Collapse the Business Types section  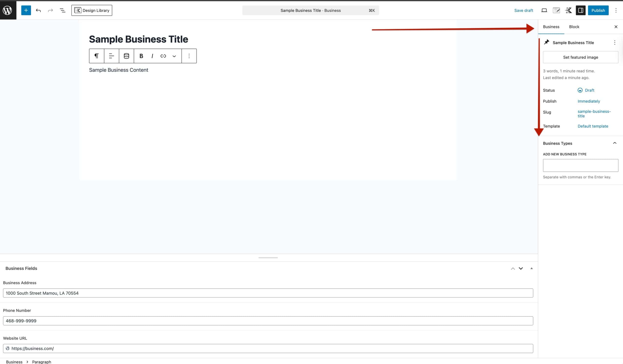[615, 143]
